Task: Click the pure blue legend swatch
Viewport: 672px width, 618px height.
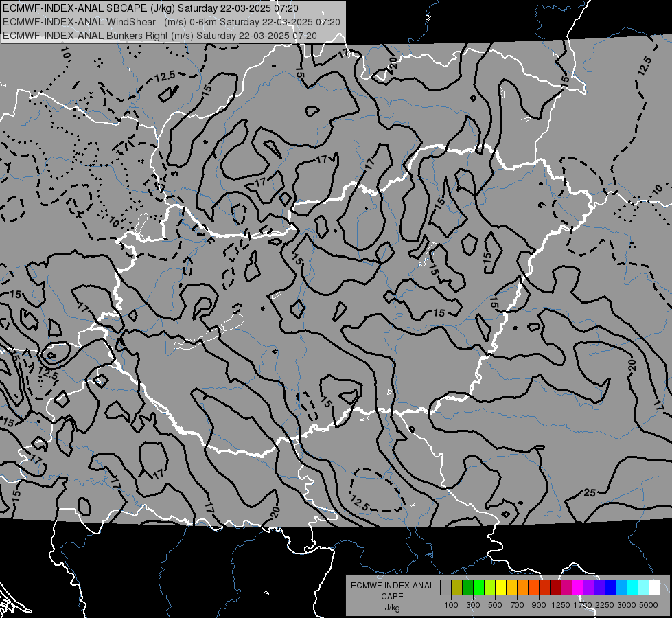Action: (x=611, y=588)
